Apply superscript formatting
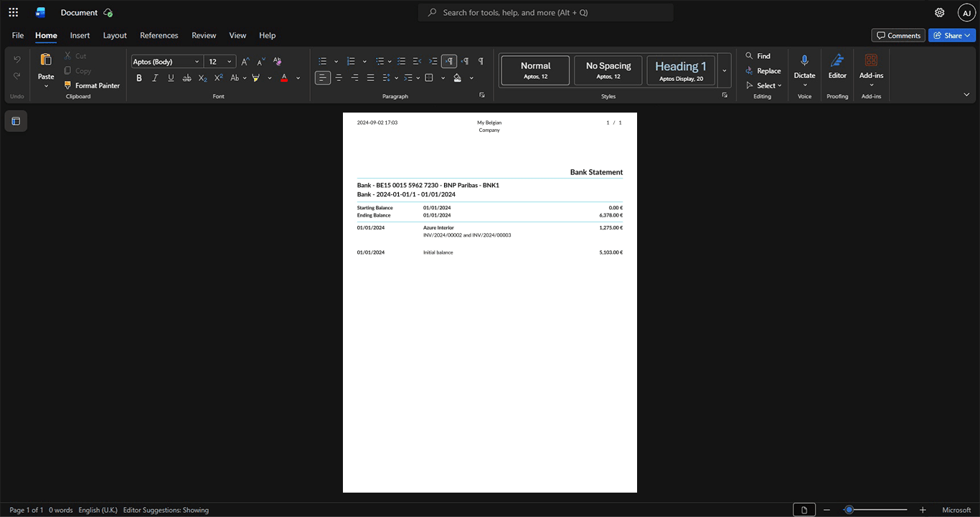This screenshot has height=517, width=980. point(219,77)
